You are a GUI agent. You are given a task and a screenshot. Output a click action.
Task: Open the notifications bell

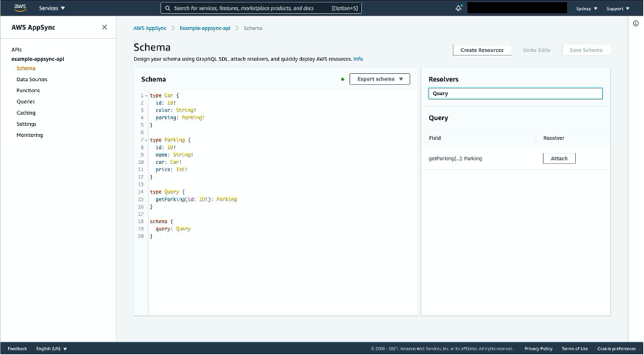459,8
